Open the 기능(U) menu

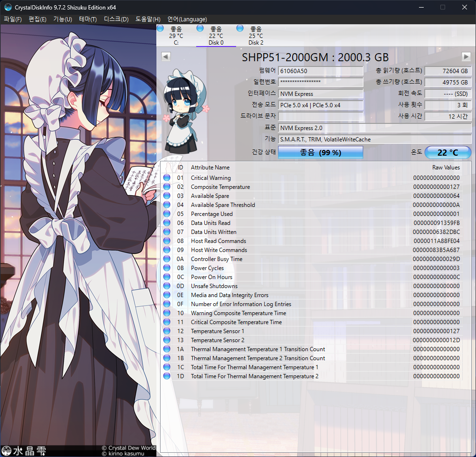[x=63, y=19]
